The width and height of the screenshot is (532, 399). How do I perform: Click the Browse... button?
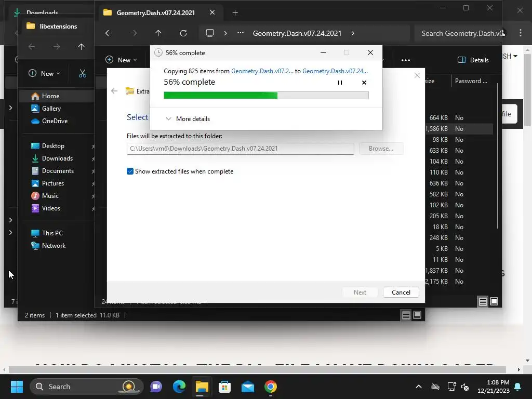(x=381, y=149)
